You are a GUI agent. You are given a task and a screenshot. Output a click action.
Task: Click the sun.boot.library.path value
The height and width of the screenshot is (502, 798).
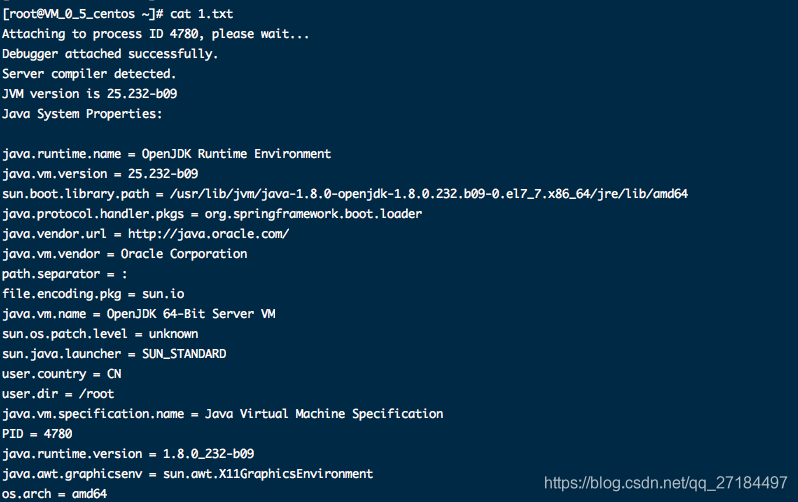click(x=429, y=194)
